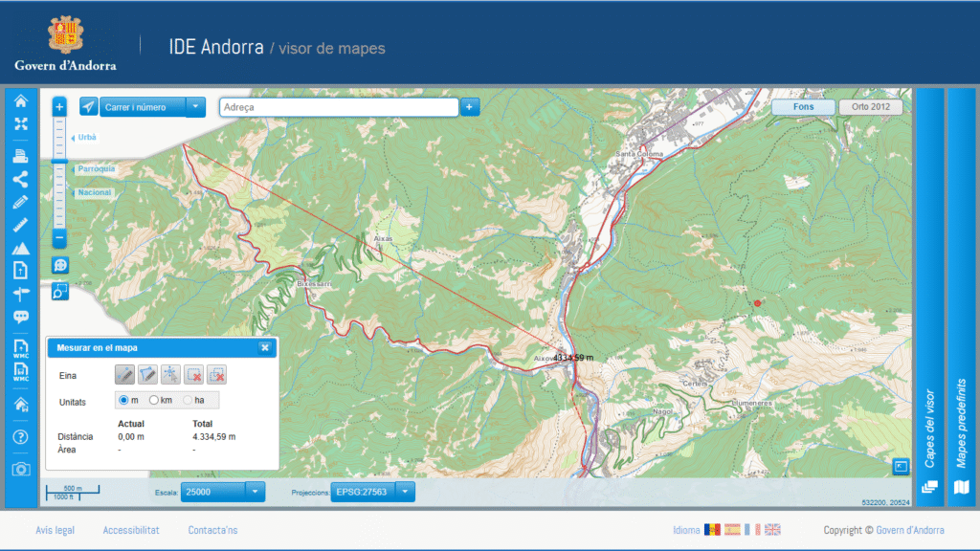Click the camera screenshot icon
980x551 pixels.
(x=20, y=469)
